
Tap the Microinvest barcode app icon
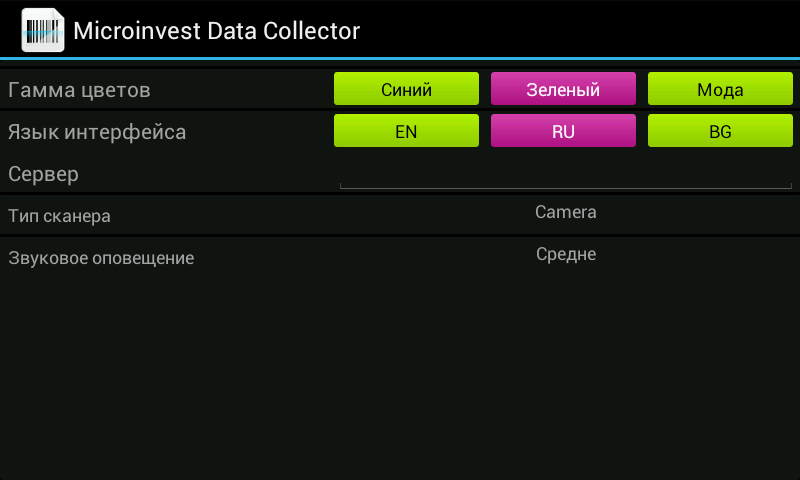(x=43, y=30)
